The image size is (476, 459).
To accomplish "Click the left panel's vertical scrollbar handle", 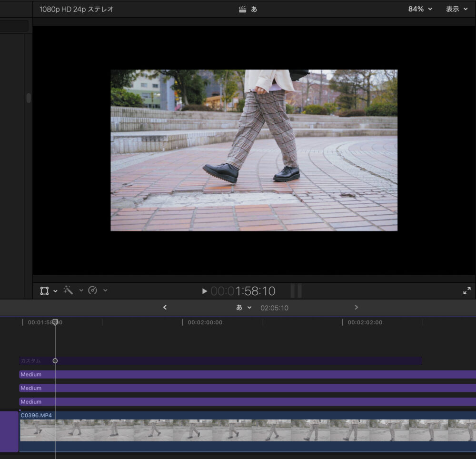I will click(x=29, y=98).
